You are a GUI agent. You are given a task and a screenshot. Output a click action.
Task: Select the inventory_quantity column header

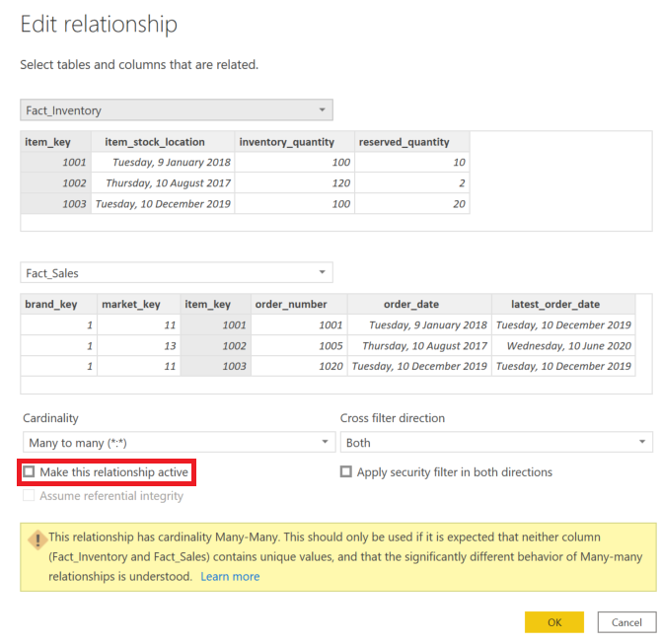click(295, 142)
